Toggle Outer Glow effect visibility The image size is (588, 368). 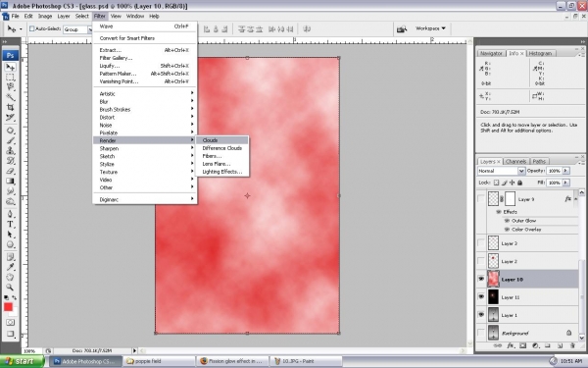click(x=507, y=221)
